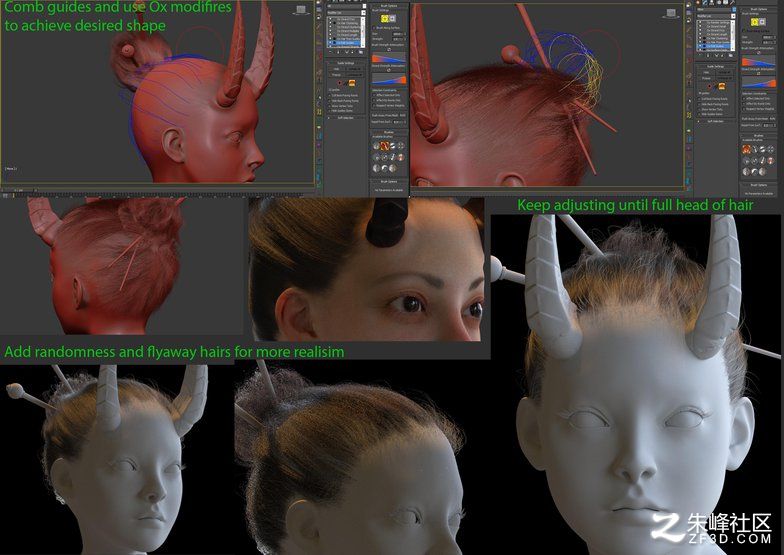Toggle bulb icon of Ox Hair Clustering, left stack
This screenshot has height=555, width=784.
(330, 23)
